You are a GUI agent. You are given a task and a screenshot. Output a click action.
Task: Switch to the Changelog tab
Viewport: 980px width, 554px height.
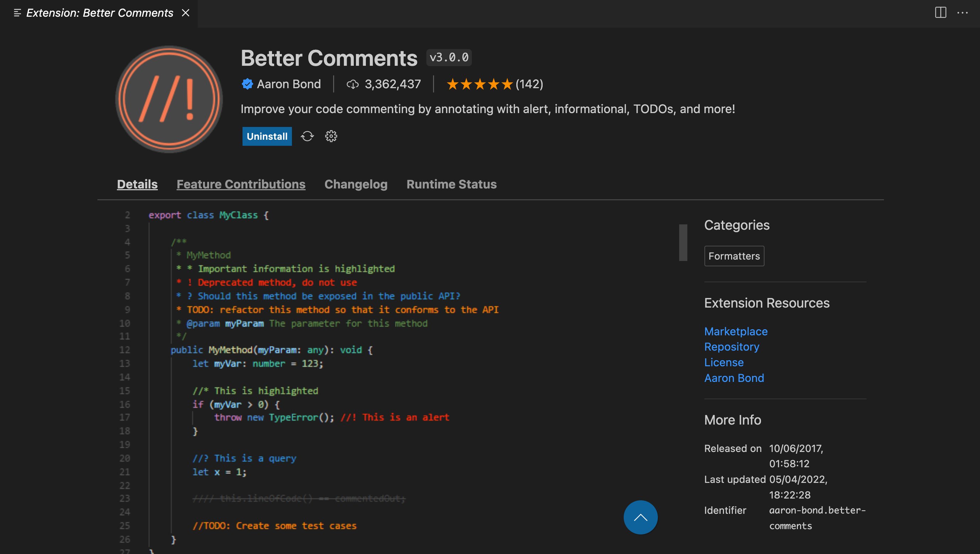click(356, 184)
